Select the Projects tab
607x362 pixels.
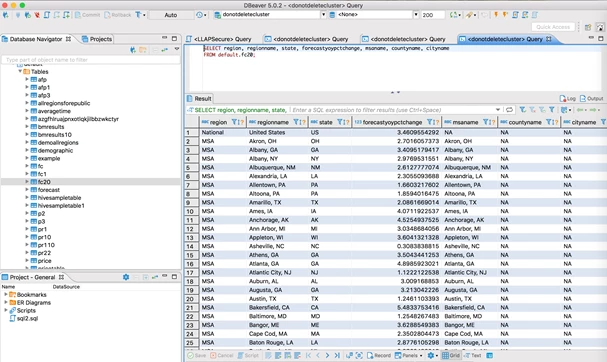(x=97, y=39)
